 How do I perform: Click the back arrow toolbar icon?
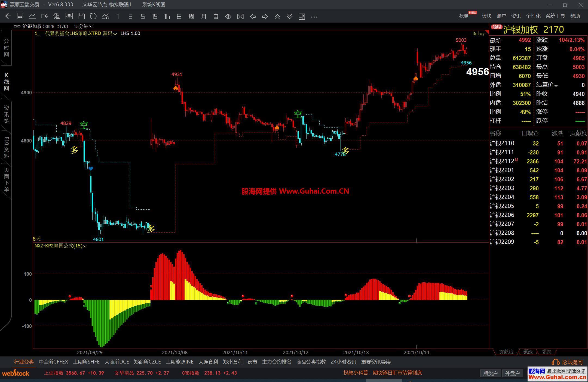tap(8, 16)
